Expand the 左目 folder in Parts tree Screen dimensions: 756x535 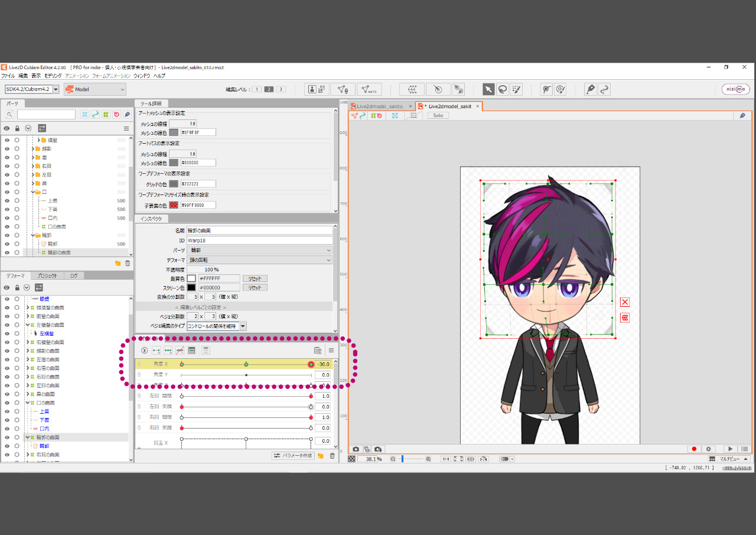click(33, 175)
